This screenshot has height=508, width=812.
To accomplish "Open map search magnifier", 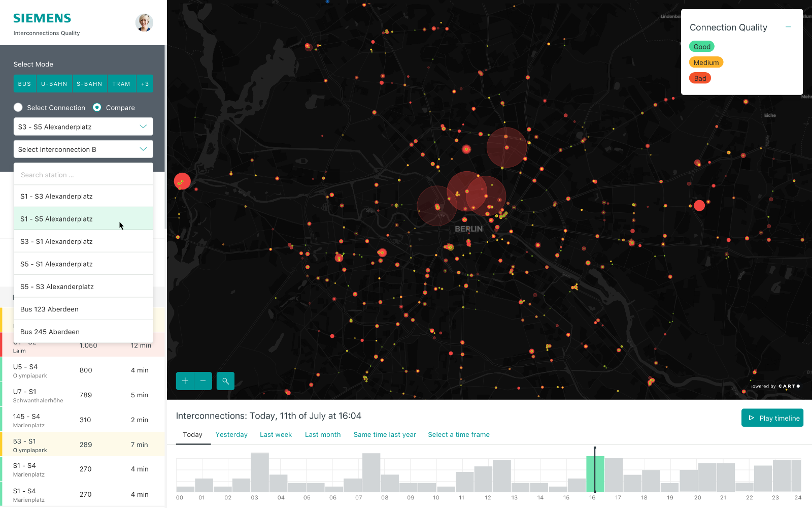I will coord(225,381).
